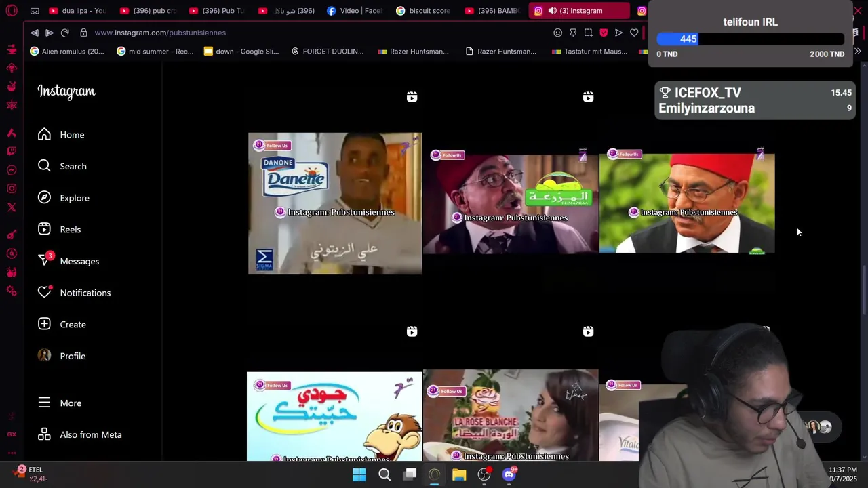Open the emoji smiley icon in the address bar
This screenshot has width=868, height=488.
(557, 33)
